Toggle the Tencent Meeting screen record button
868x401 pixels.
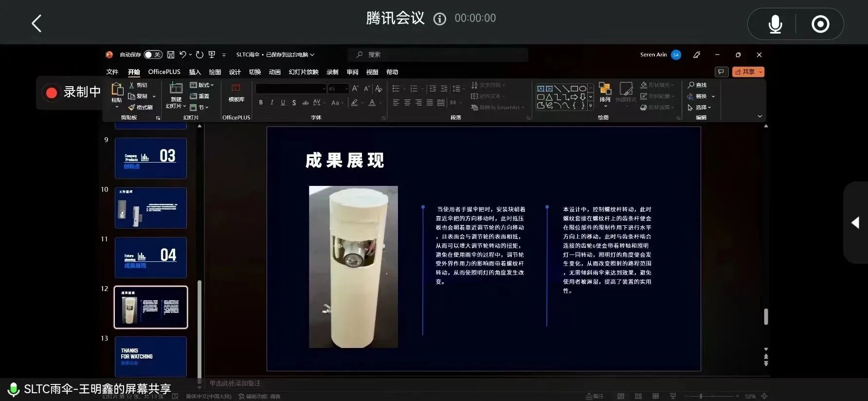click(820, 24)
